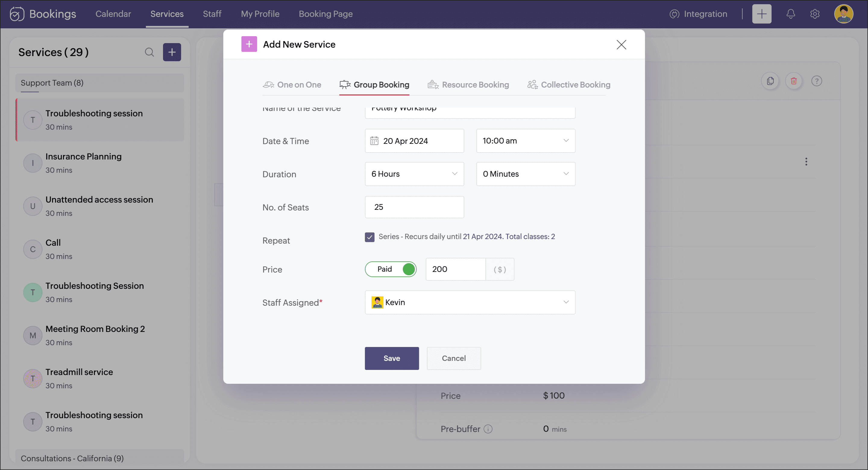This screenshot has width=868, height=470.
Task: Select Treadmill service in list
Action: 99,379
